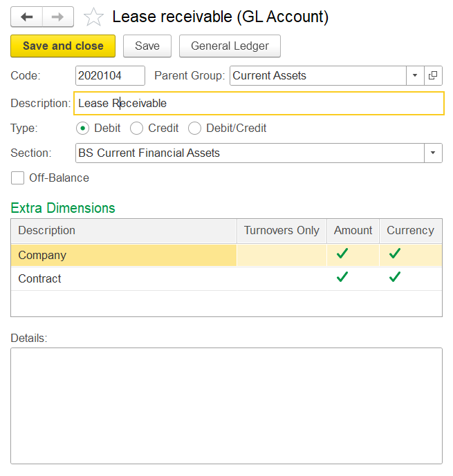Add to favorites with star icon
453x476 pixels.
(93, 17)
